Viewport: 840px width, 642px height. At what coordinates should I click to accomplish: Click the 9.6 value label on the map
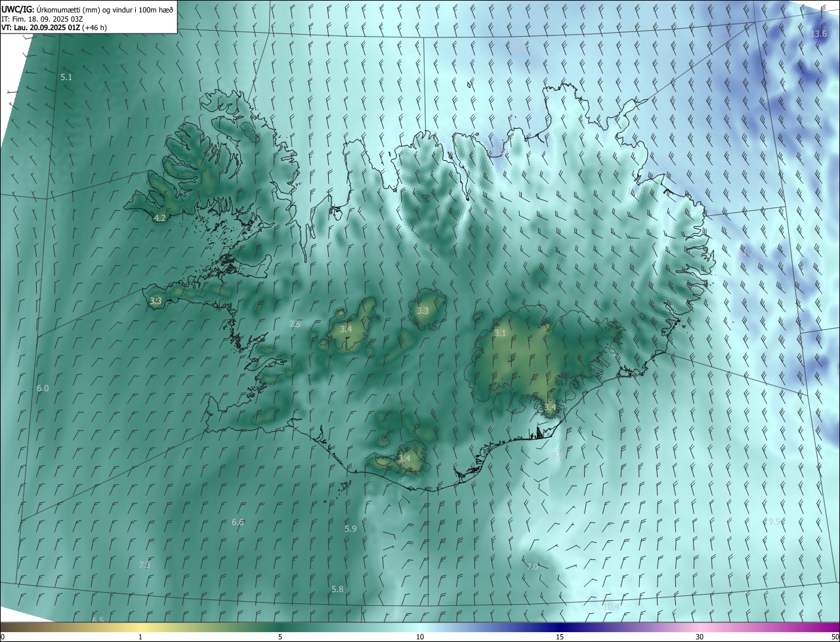pyautogui.click(x=558, y=455)
